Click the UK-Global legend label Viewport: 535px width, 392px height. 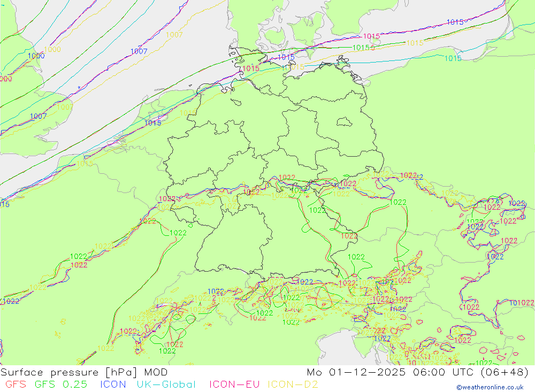[166, 384]
